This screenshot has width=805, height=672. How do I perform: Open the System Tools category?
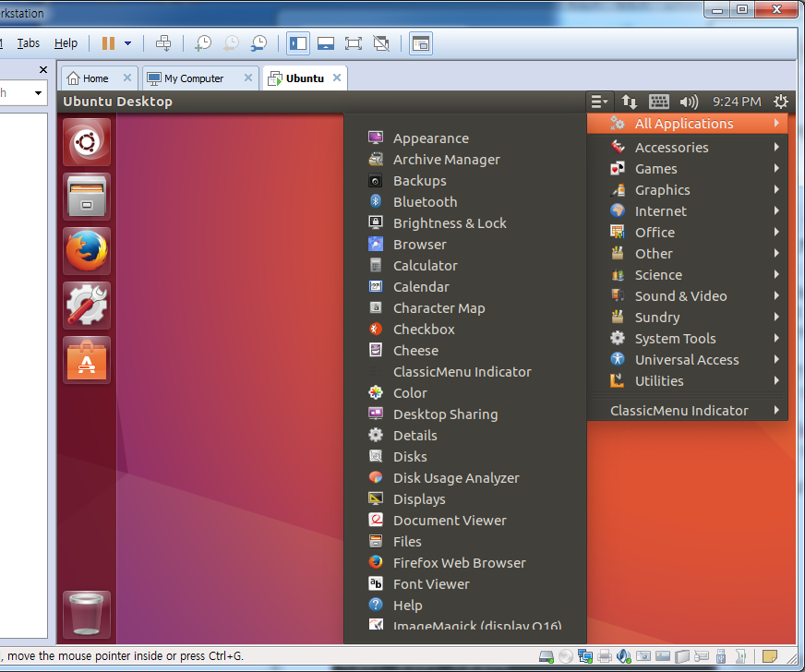pos(688,339)
